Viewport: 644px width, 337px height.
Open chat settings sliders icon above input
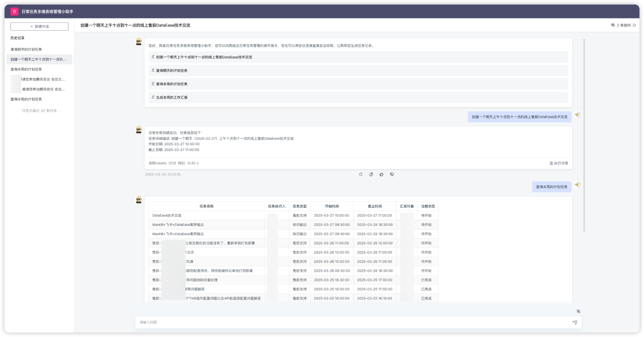point(578,311)
